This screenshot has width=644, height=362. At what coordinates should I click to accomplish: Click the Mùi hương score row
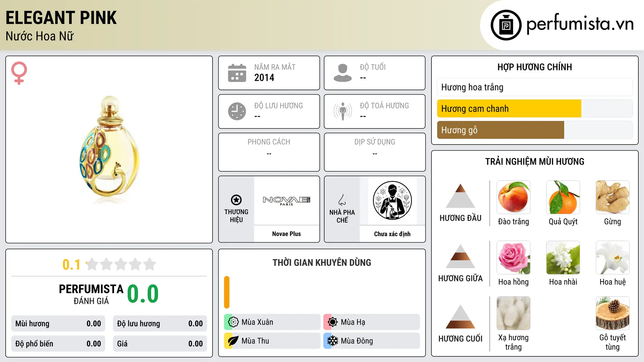(x=58, y=324)
